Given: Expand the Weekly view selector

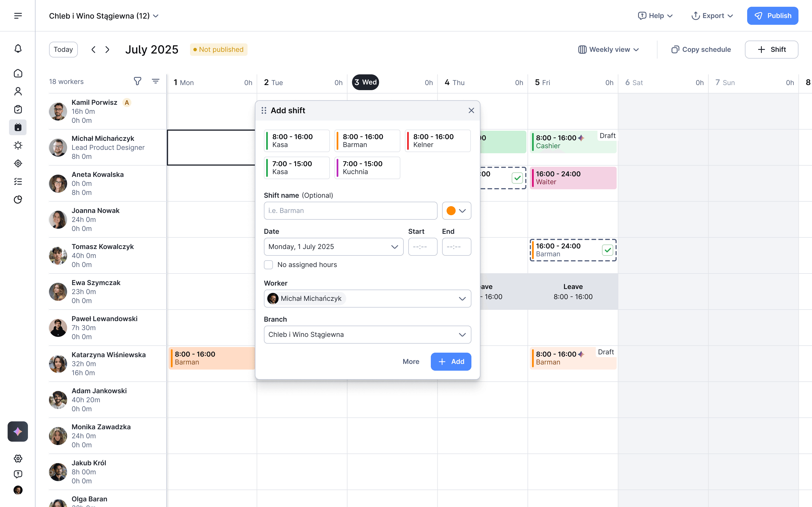Looking at the screenshot, I should point(609,50).
